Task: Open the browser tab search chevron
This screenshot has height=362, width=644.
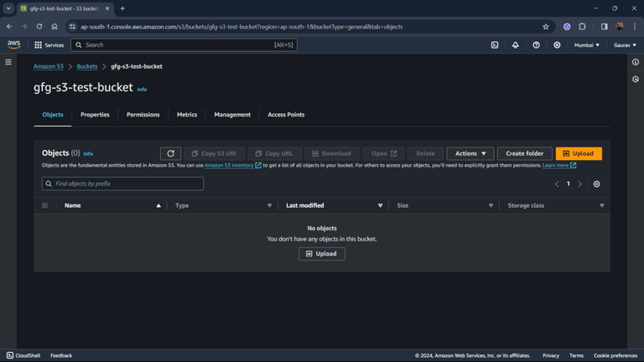Action: [x=8, y=8]
